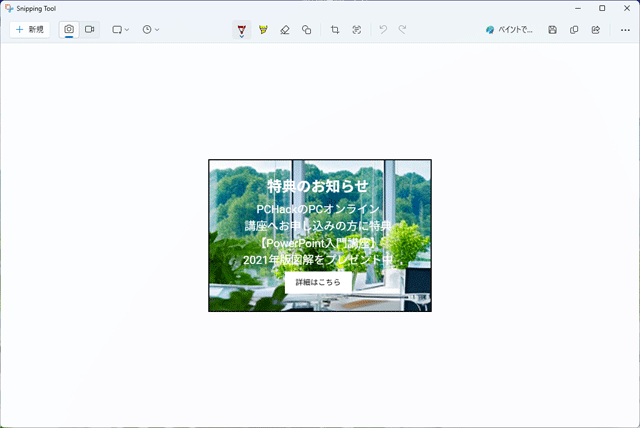
Task: Select the red ballpoint pen tool
Action: (x=242, y=30)
